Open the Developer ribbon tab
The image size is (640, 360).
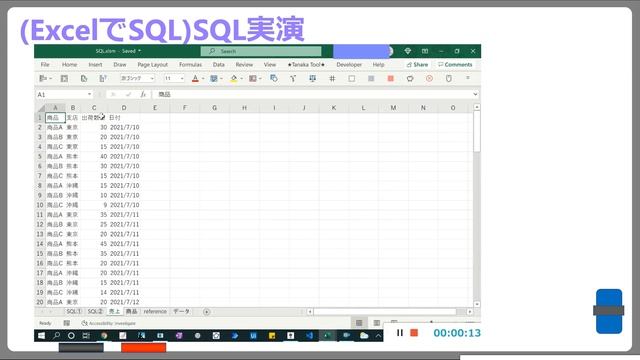click(x=349, y=64)
